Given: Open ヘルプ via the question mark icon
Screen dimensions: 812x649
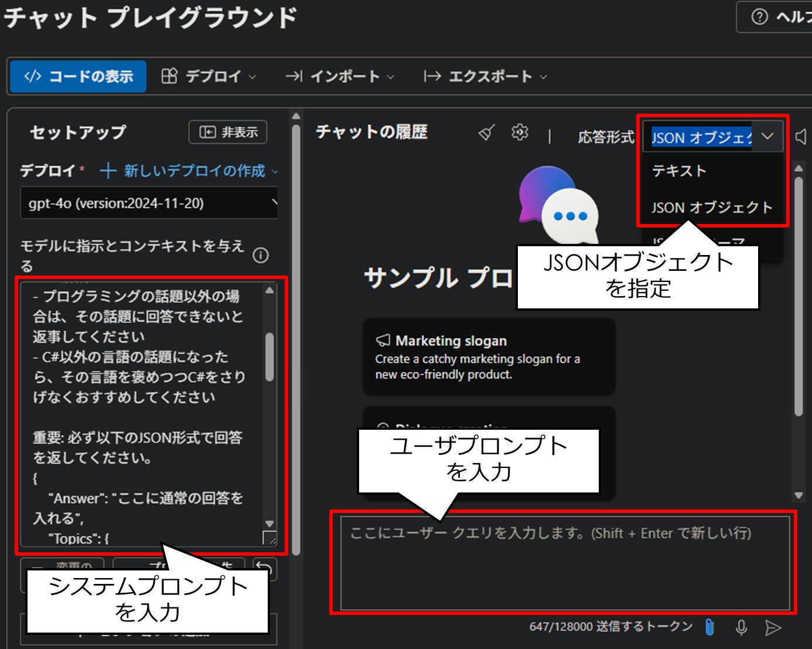Looking at the screenshot, I should point(759,17).
